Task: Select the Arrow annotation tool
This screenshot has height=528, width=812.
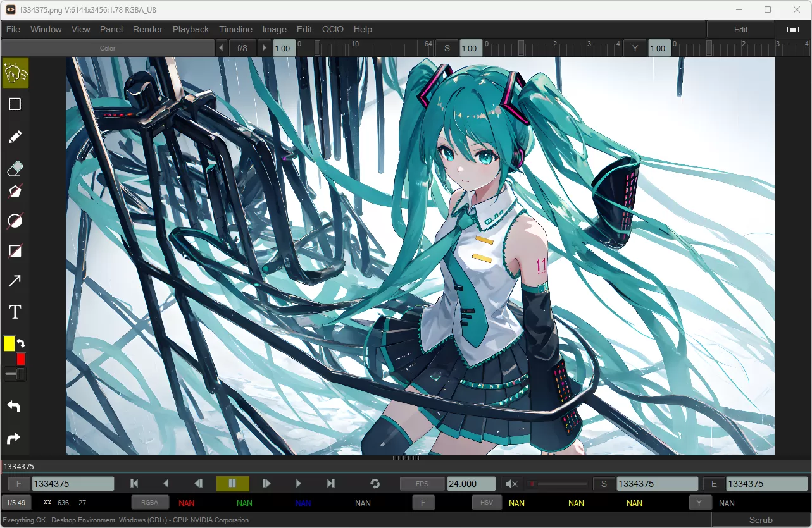Action: tap(15, 280)
